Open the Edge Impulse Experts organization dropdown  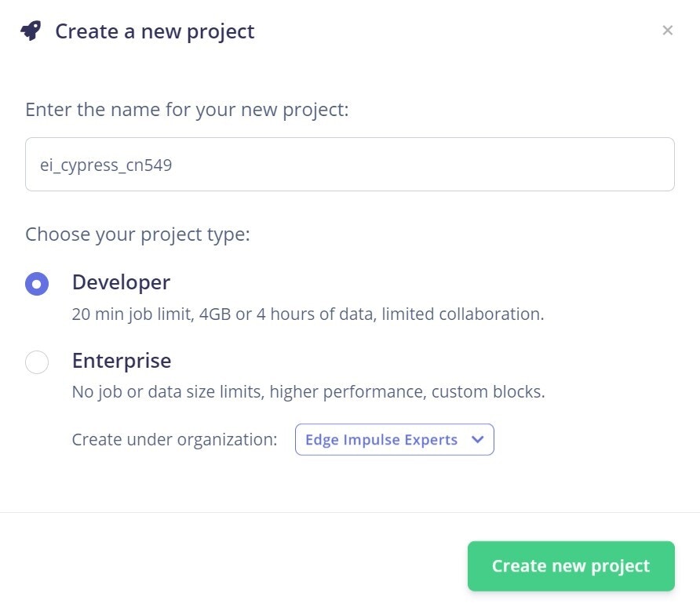point(394,440)
